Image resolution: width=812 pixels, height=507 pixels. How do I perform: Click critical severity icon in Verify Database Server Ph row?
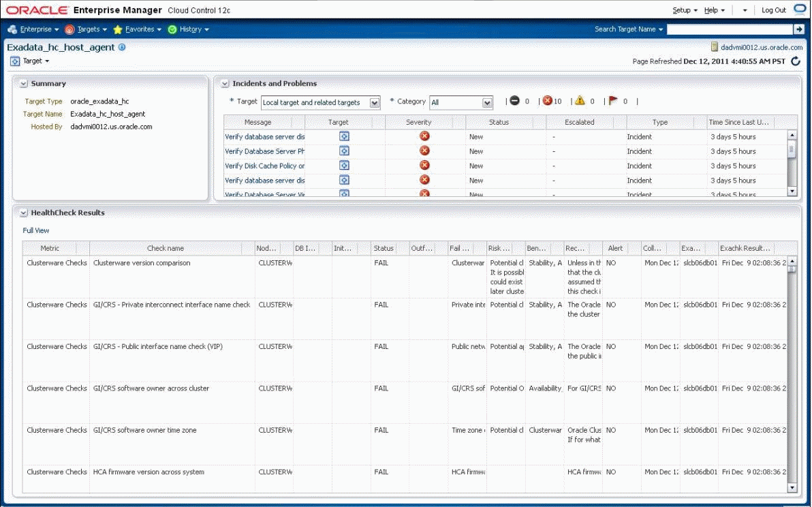(x=424, y=151)
